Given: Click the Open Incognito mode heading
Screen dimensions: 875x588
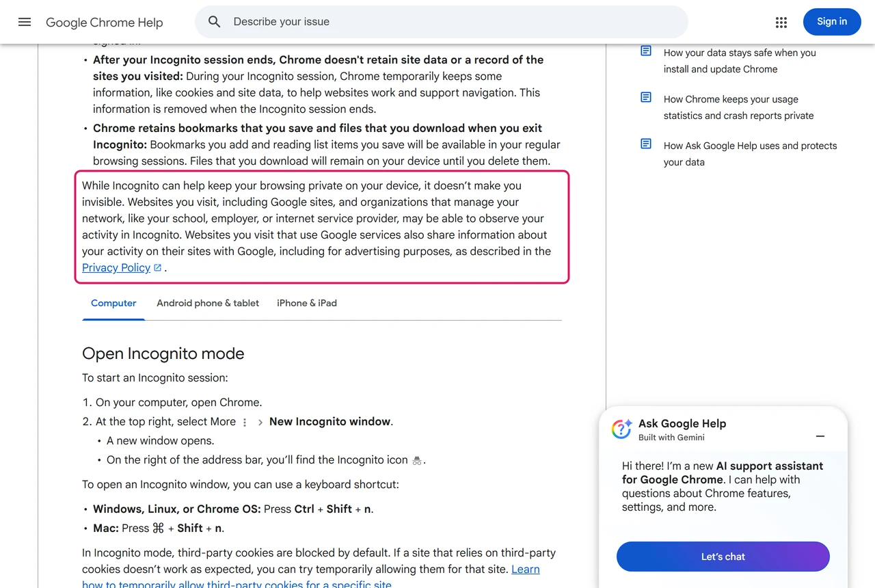Looking at the screenshot, I should [163, 353].
